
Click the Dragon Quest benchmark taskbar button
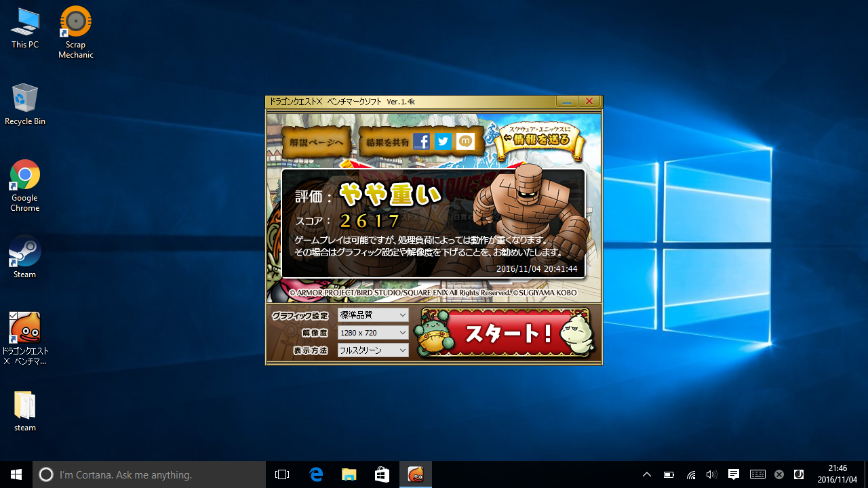pyautogui.click(x=416, y=474)
